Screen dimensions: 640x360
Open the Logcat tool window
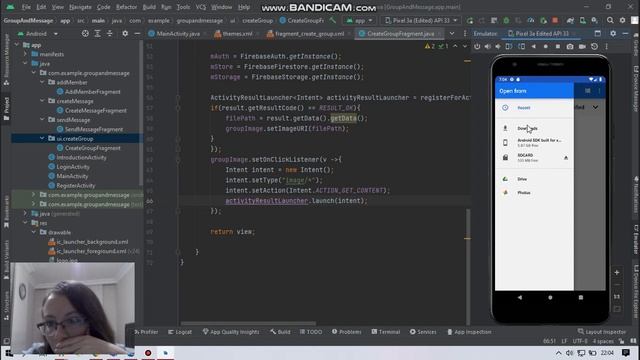(x=180, y=332)
